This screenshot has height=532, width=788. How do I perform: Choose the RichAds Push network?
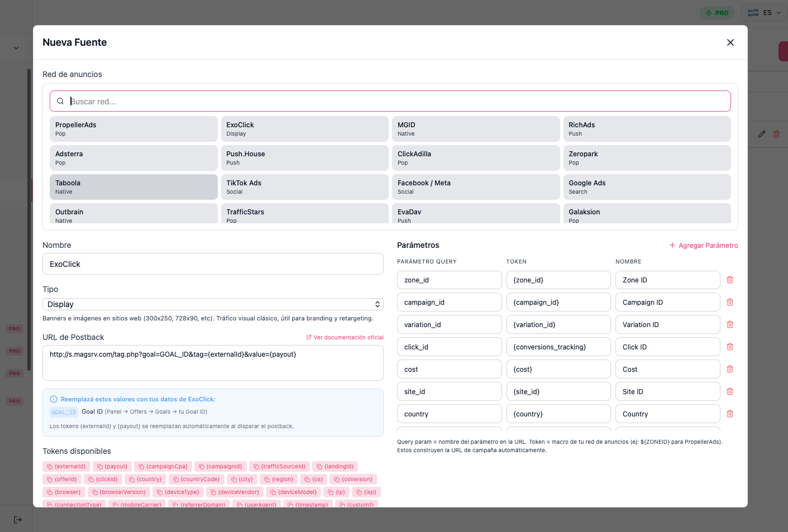[x=647, y=129]
